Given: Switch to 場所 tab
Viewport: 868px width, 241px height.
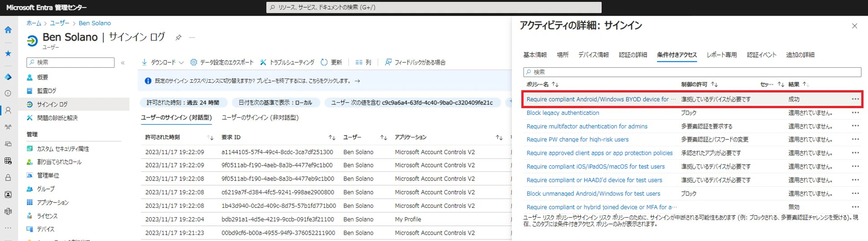Looking at the screenshot, I should pyautogui.click(x=563, y=55).
